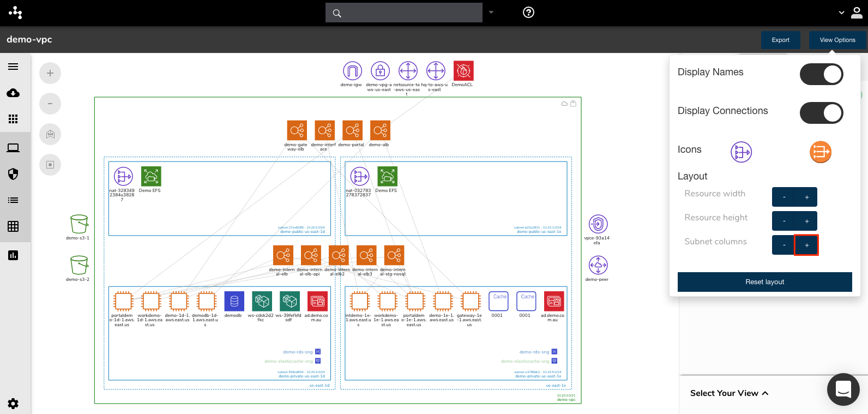Open the table grid icon in sidebar

13,226
